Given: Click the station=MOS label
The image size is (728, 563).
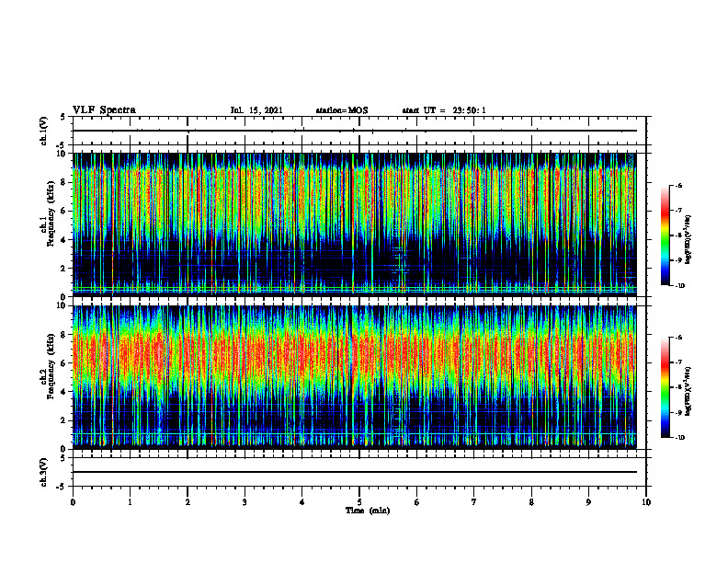Looking at the screenshot, I should tap(342, 110).
